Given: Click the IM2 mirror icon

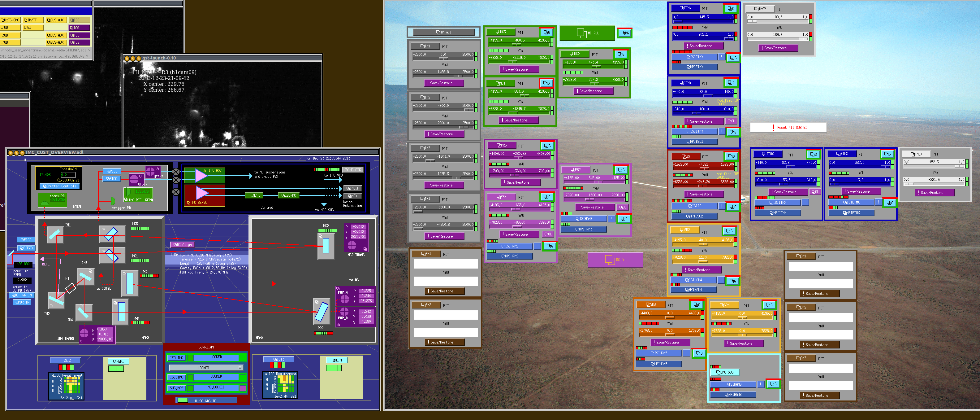Looking at the screenshot, I should coord(56,300).
